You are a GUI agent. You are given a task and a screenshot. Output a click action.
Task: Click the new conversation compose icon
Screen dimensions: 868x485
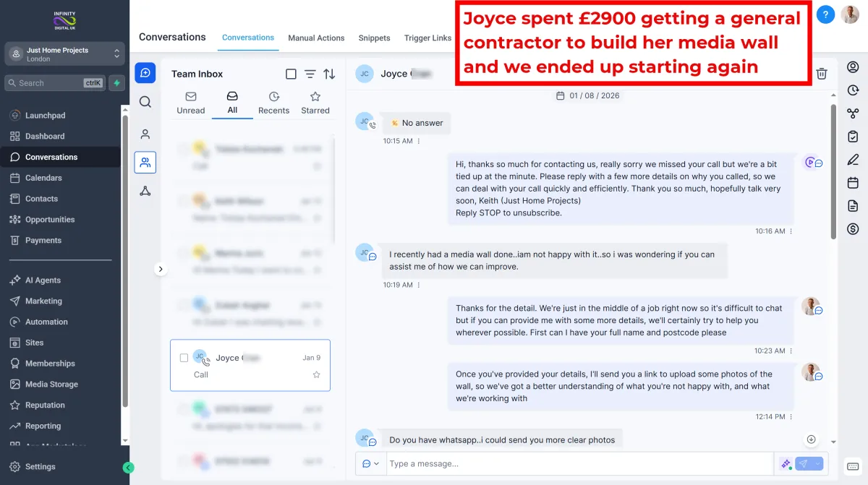pos(145,73)
